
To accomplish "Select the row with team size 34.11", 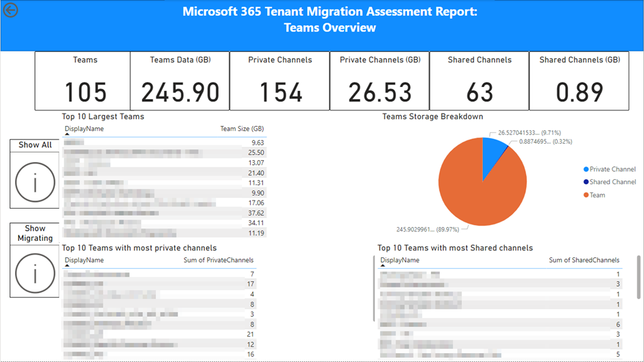I will (x=164, y=223).
